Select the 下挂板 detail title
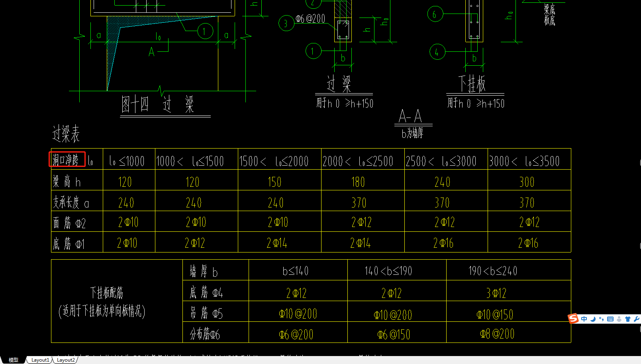Viewport: 641px width, 364px height. [472, 84]
